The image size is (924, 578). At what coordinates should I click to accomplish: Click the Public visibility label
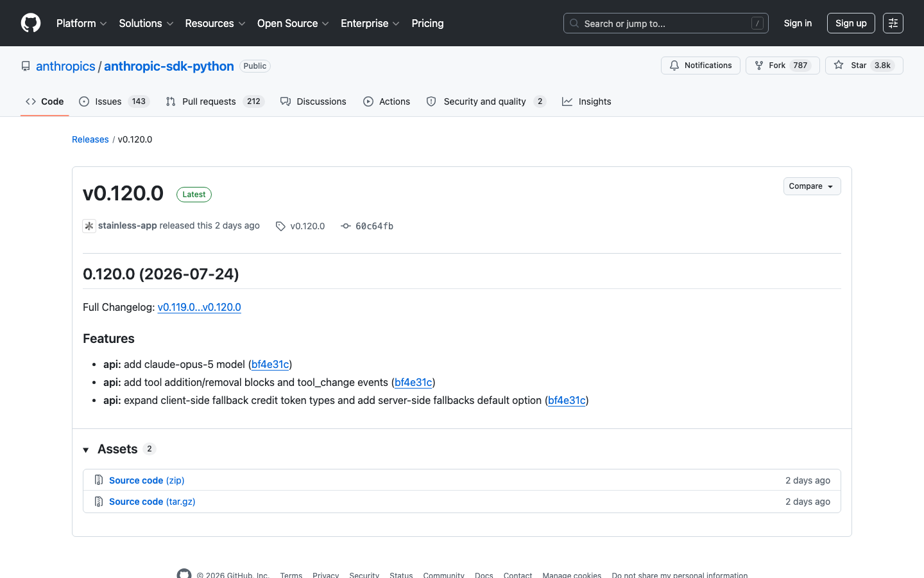coord(255,66)
